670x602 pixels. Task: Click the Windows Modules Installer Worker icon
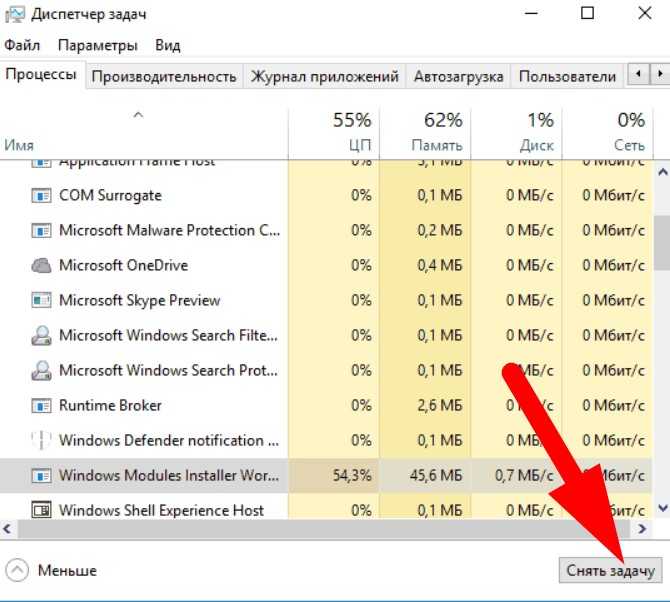click(x=41, y=476)
